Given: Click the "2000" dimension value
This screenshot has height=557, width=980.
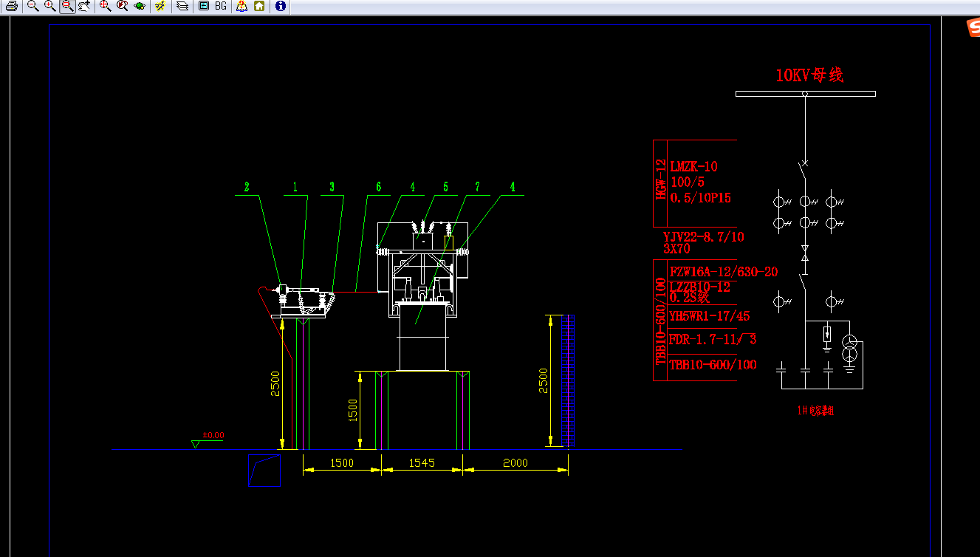Looking at the screenshot, I should coord(515,463).
